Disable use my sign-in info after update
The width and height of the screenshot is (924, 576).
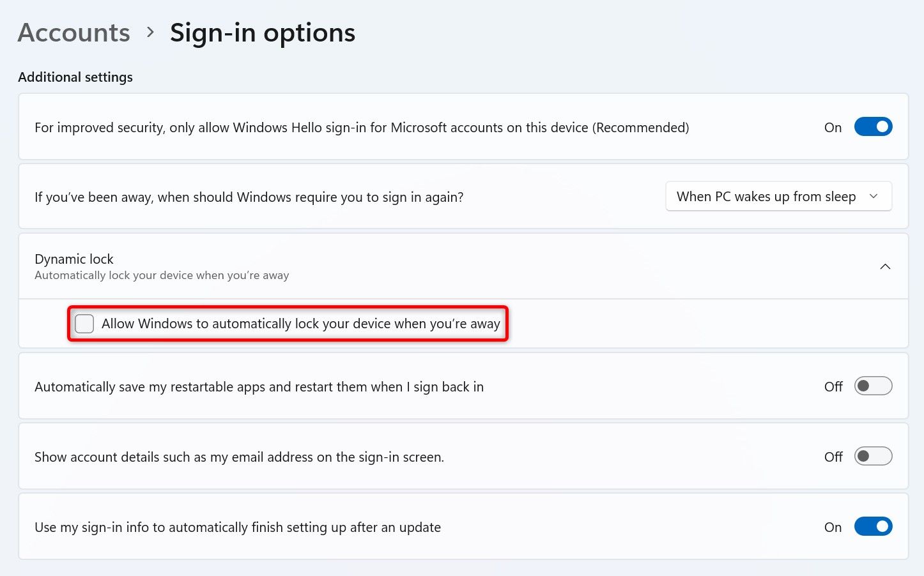[x=873, y=526]
